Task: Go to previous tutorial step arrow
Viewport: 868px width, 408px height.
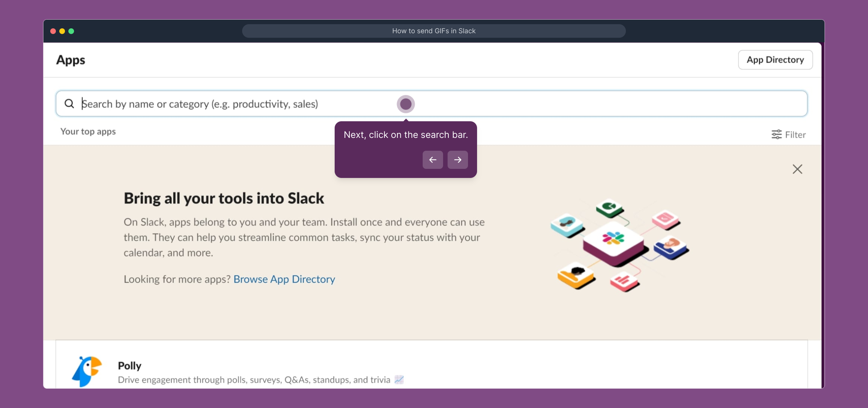Action: click(432, 160)
